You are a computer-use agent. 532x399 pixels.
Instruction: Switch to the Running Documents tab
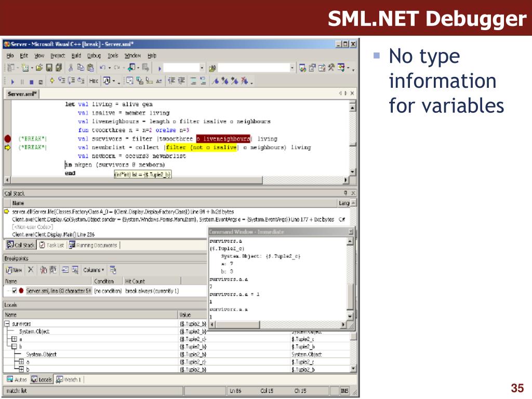(94, 245)
